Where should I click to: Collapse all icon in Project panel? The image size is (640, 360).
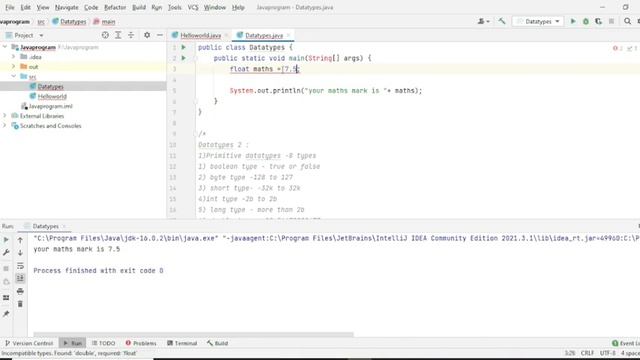click(x=131, y=36)
